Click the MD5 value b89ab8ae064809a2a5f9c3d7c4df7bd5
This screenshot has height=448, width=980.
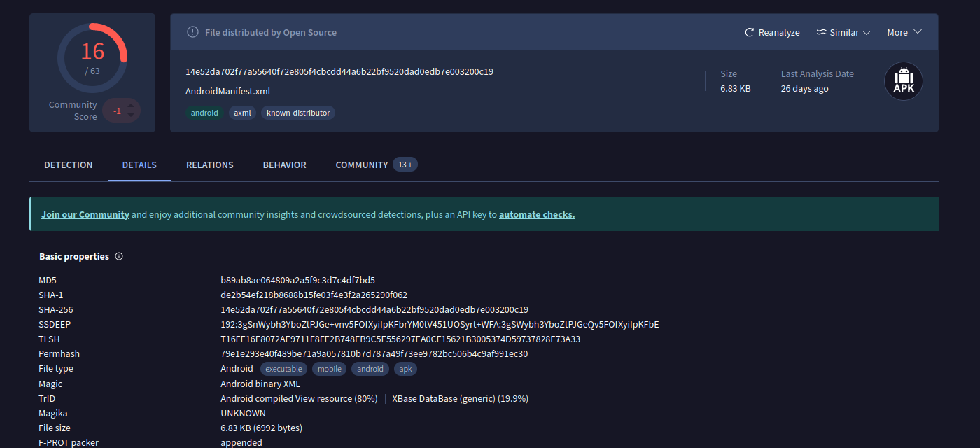297,281
